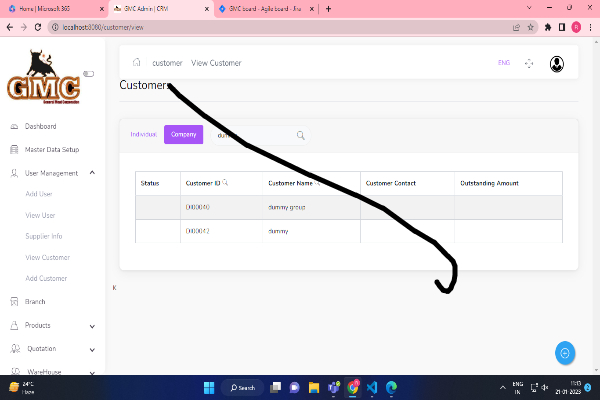Click the search icon beside Customer ID

225,183
